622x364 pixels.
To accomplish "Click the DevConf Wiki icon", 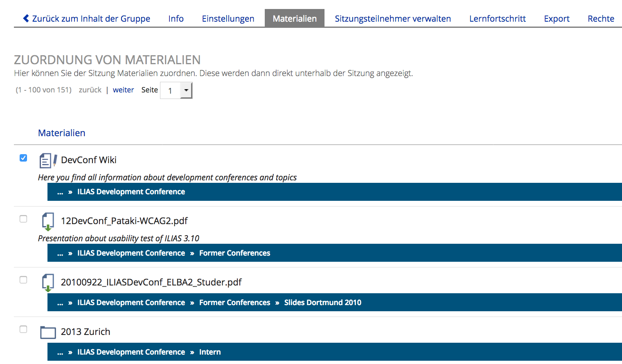I will [x=48, y=160].
